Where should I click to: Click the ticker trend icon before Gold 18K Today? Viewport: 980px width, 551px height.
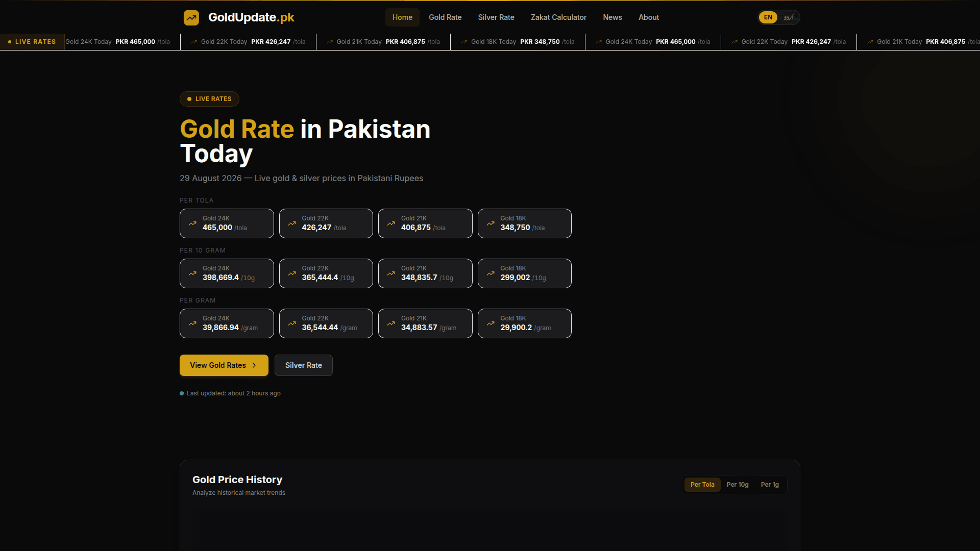coord(464,42)
